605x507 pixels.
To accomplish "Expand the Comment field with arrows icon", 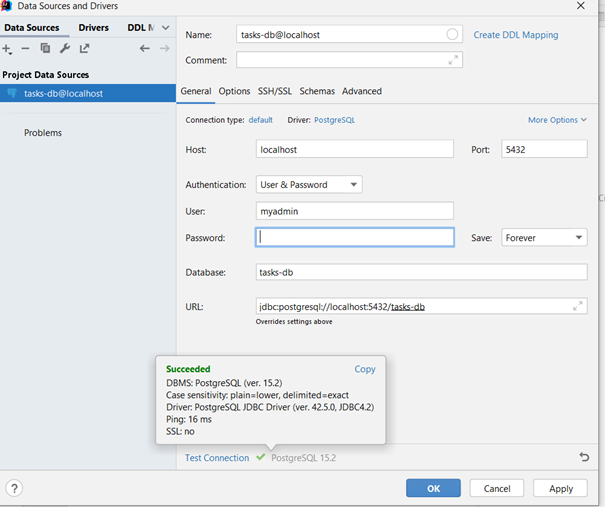I will point(453,60).
